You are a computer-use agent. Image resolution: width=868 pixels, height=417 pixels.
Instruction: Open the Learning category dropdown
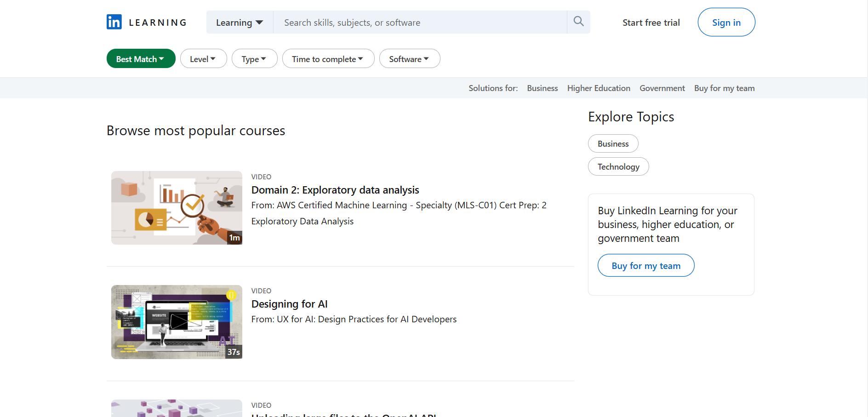(240, 23)
